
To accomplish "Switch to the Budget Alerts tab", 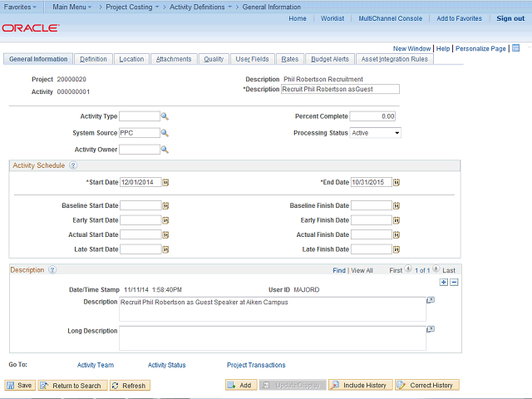I will tap(330, 59).
